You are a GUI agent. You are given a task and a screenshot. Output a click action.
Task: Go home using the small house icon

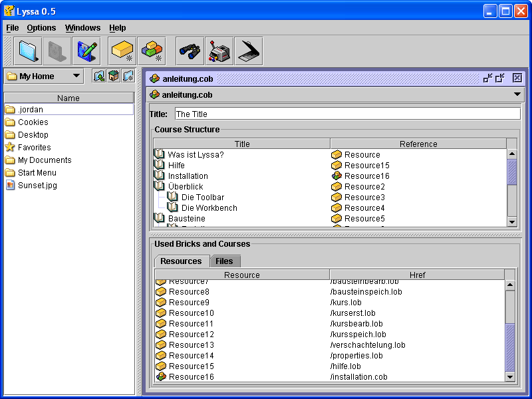114,76
